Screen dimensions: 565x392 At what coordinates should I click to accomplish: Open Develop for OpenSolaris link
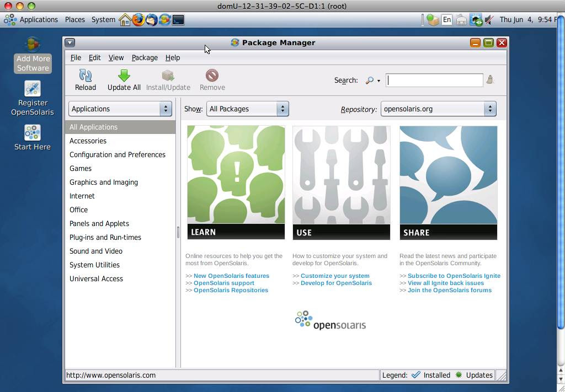336,283
